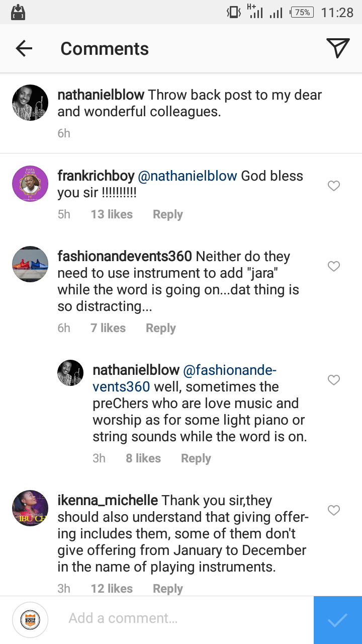
Task: Tap the back arrow icon
Action: point(24,48)
